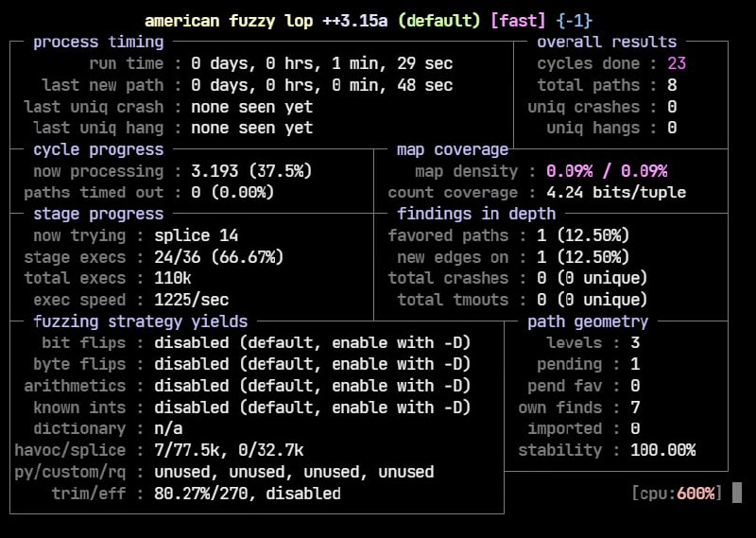Image resolution: width=756 pixels, height=538 pixels.
Task: Click the 'map density' label
Action: [467, 171]
